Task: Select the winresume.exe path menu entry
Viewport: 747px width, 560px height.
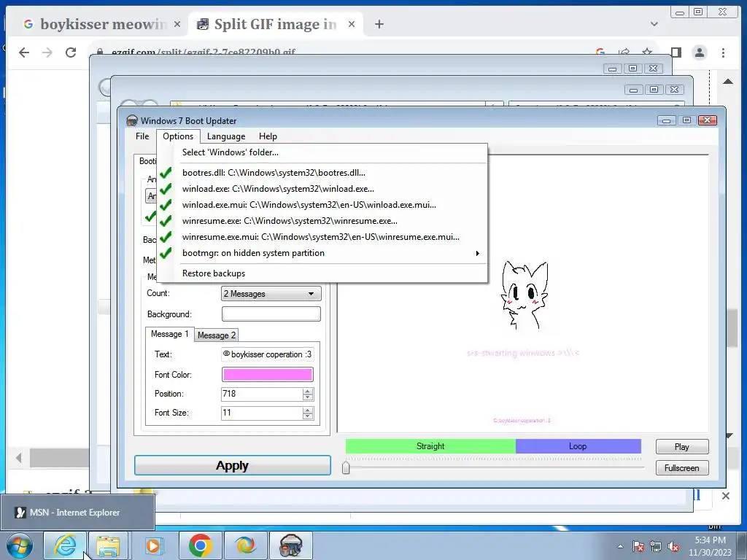Action: (x=322, y=221)
